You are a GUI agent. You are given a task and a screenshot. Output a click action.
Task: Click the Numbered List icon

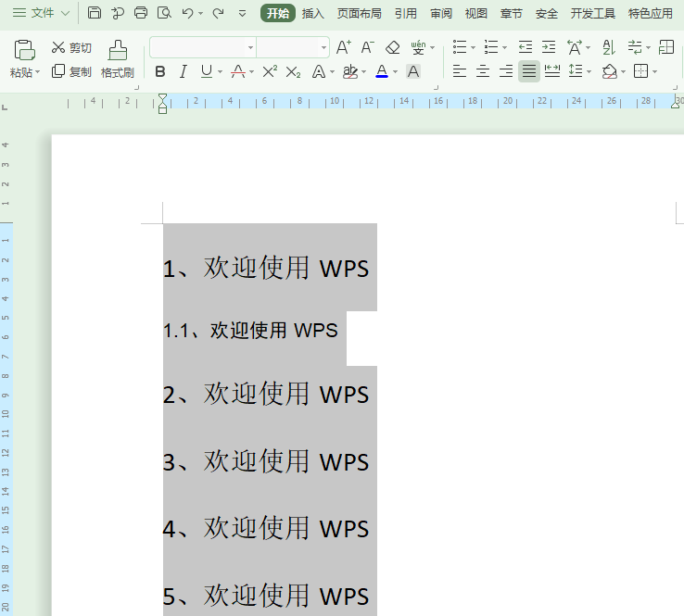pos(491,47)
